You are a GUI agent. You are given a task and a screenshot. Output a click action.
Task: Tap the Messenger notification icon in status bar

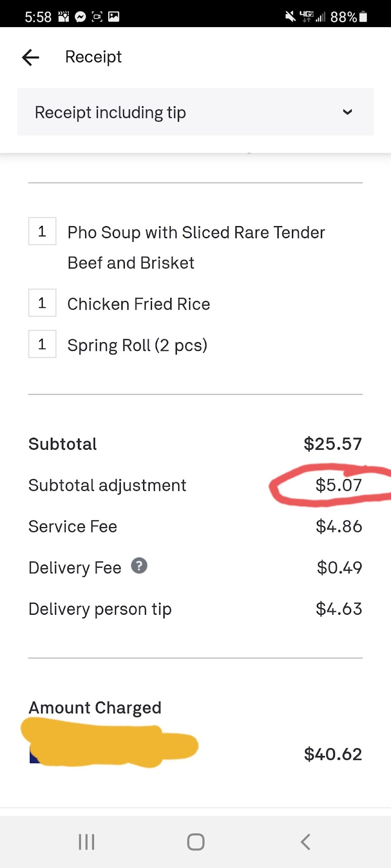80,17
